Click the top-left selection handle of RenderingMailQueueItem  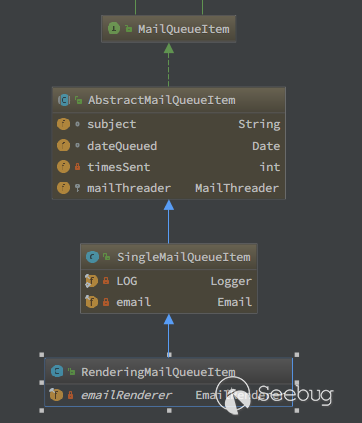pos(42,355)
